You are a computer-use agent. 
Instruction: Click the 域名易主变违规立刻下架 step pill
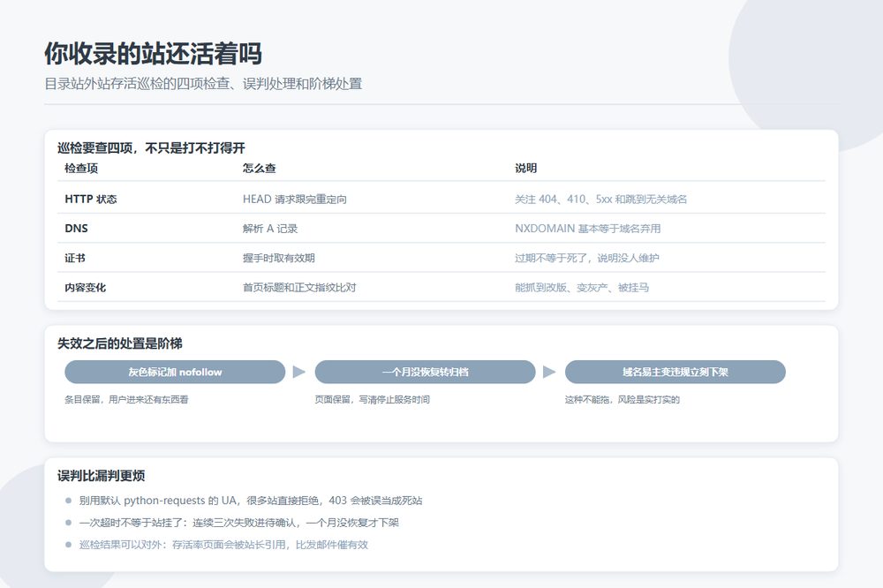[x=675, y=372]
